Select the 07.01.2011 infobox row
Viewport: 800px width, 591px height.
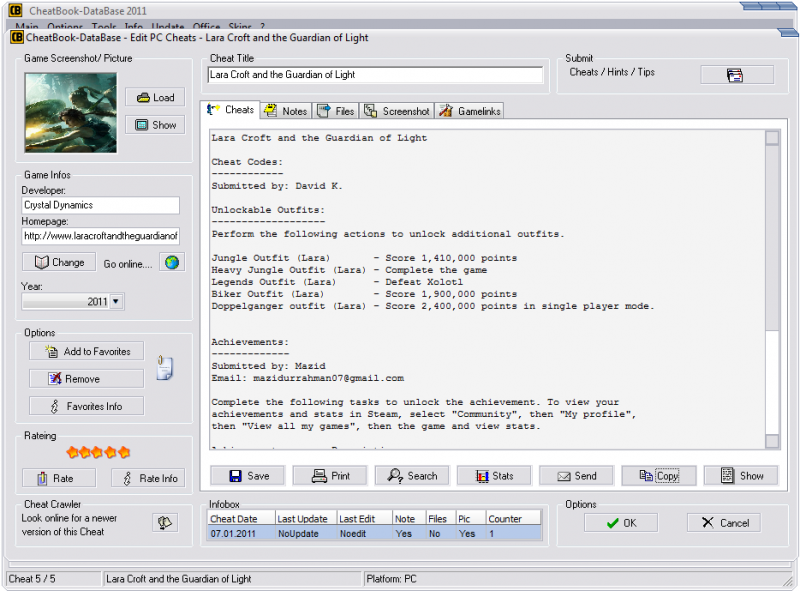click(x=374, y=534)
